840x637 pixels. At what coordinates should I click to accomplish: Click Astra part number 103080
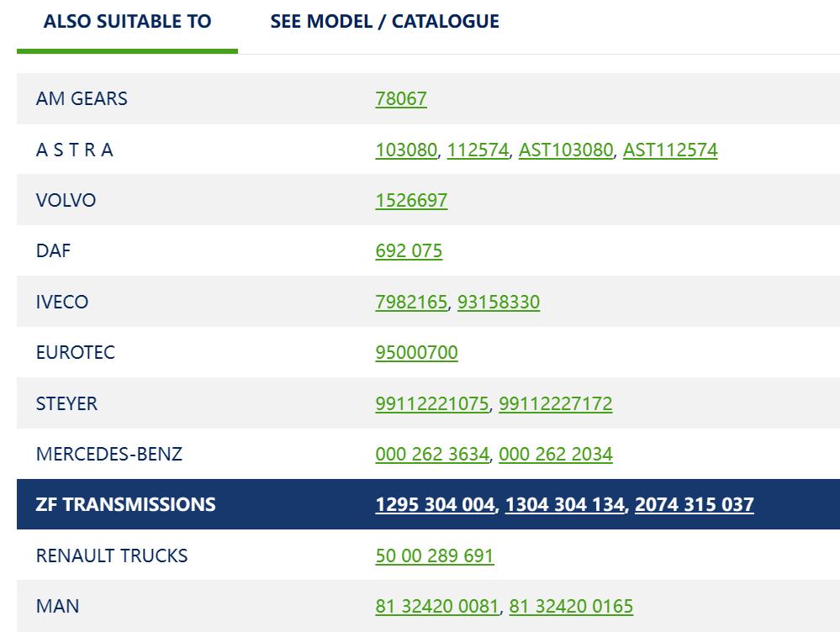tap(406, 150)
